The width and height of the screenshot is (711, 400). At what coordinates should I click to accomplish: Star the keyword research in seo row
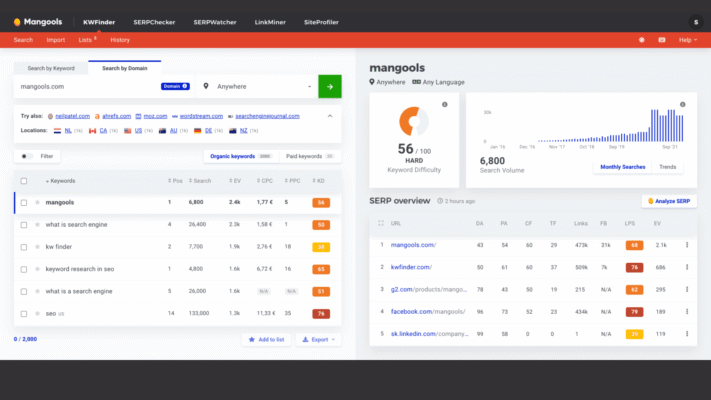coord(37,269)
